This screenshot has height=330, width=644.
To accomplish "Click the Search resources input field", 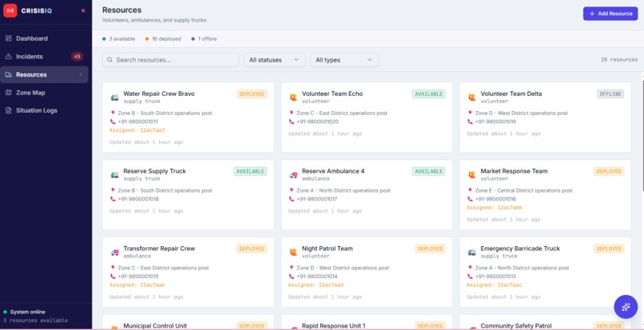I will point(170,60).
